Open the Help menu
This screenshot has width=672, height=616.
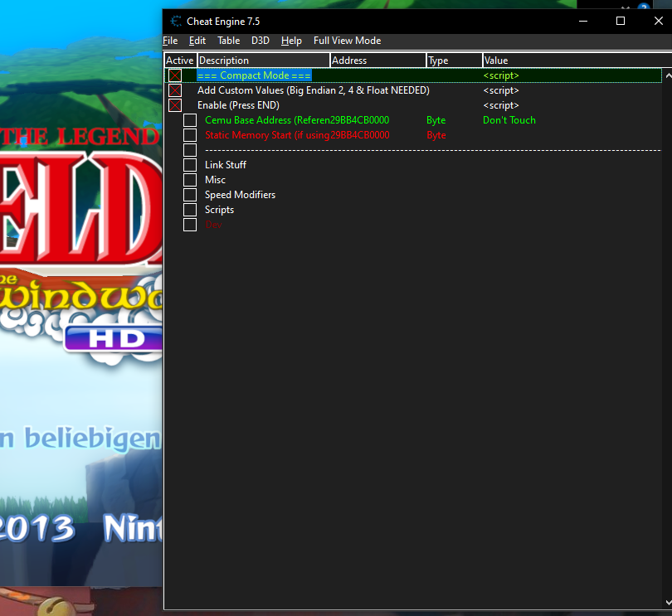coord(291,41)
